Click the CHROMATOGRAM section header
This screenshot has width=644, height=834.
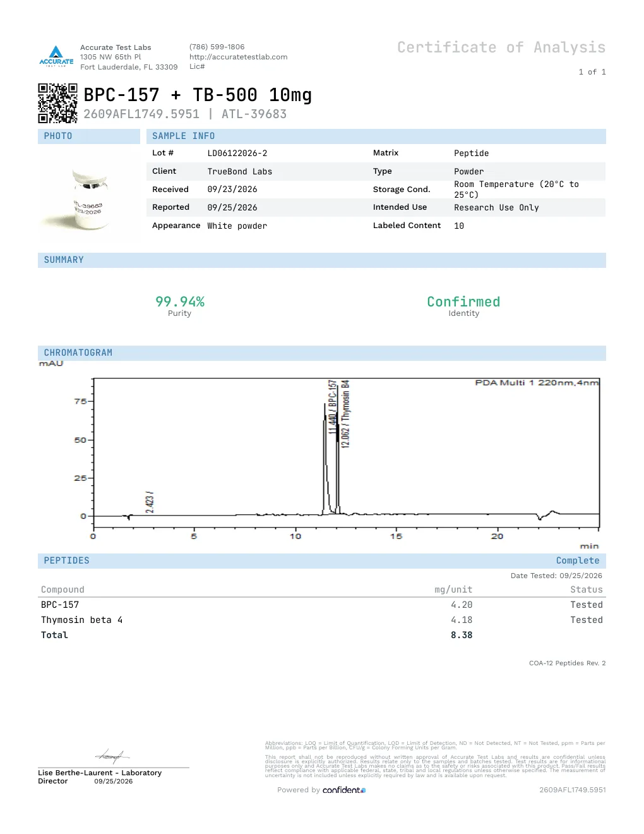click(322, 353)
